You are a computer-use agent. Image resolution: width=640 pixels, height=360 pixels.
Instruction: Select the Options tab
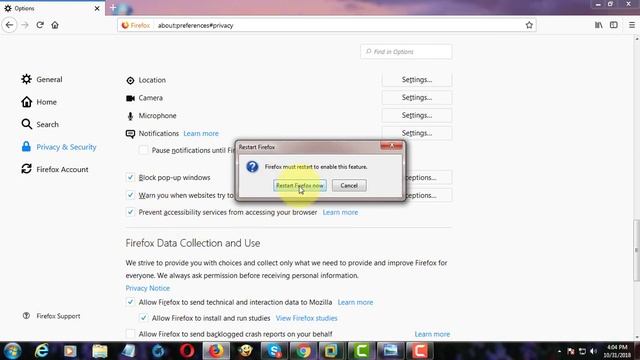[52, 8]
